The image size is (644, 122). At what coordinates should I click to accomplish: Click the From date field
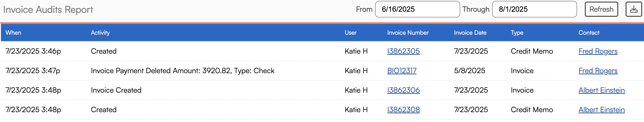(417, 9)
